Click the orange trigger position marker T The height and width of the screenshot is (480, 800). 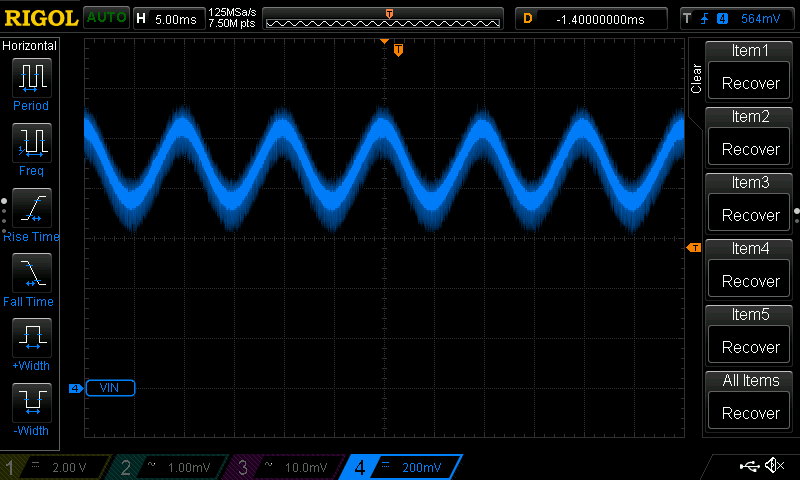click(x=398, y=50)
